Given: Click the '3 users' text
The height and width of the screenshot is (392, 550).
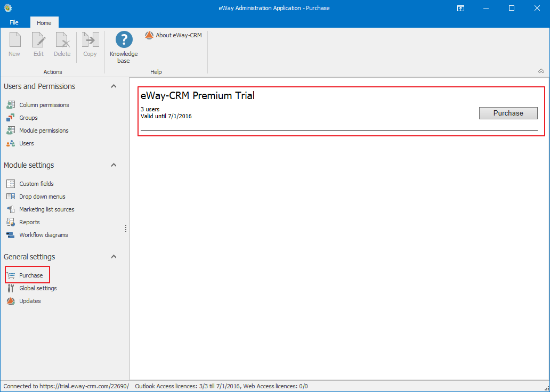Looking at the screenshot, I should coord(150,109).
